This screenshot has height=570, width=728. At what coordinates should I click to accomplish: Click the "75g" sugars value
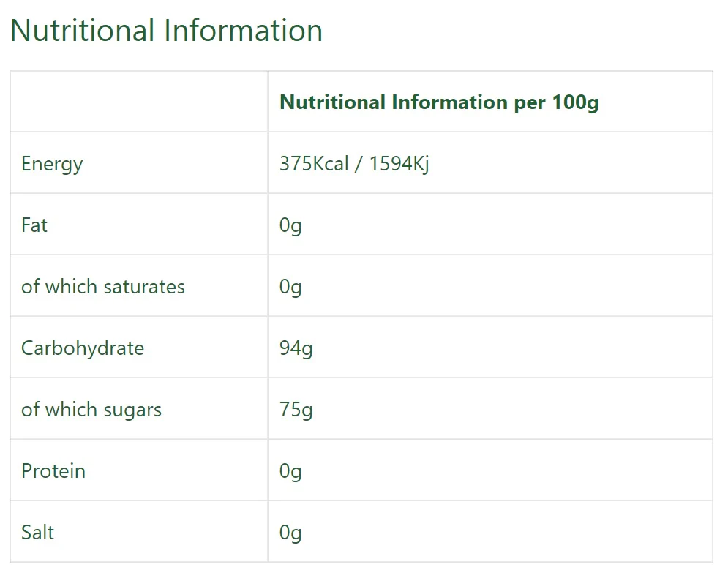[296, 410]
